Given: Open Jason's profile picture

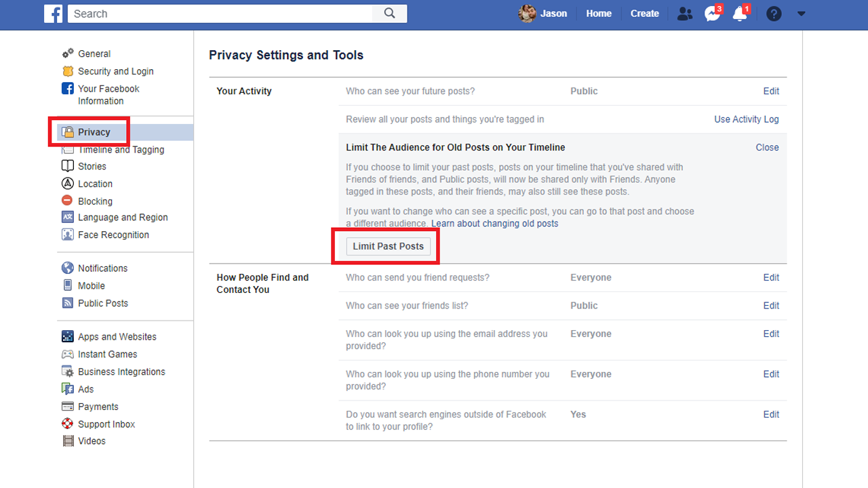Looking at the screenshot, I should coord(527,14).
